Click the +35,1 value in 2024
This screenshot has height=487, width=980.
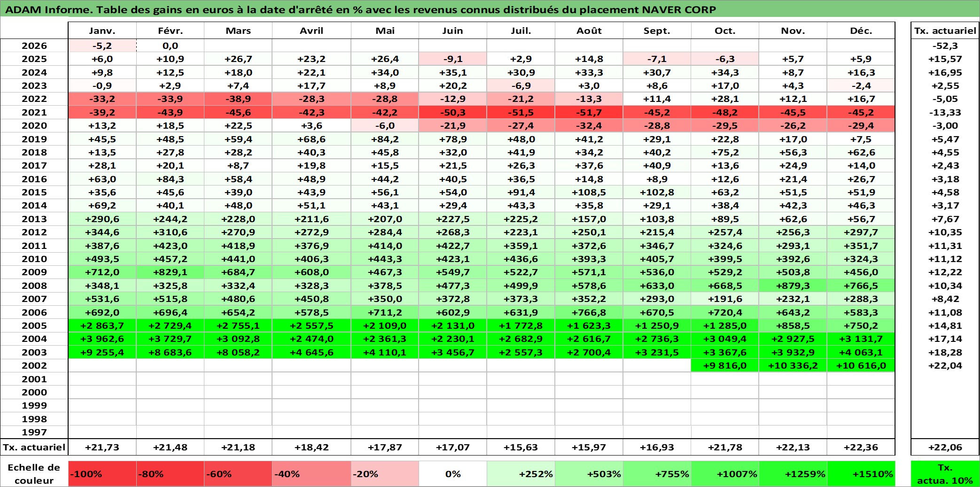(452, 72)
